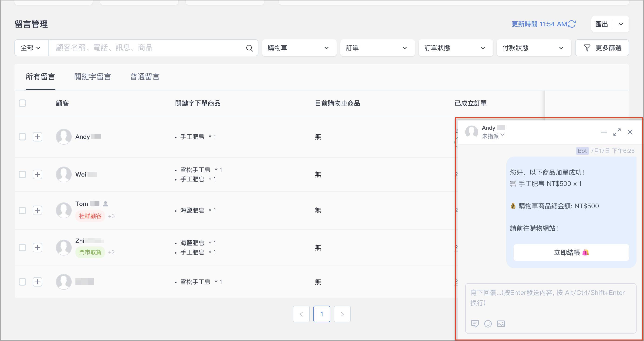The width and height of the screenshot is (644, 341).
Task: Open the 全部 search scope dropdown
Action: click(x=31, y=48)
